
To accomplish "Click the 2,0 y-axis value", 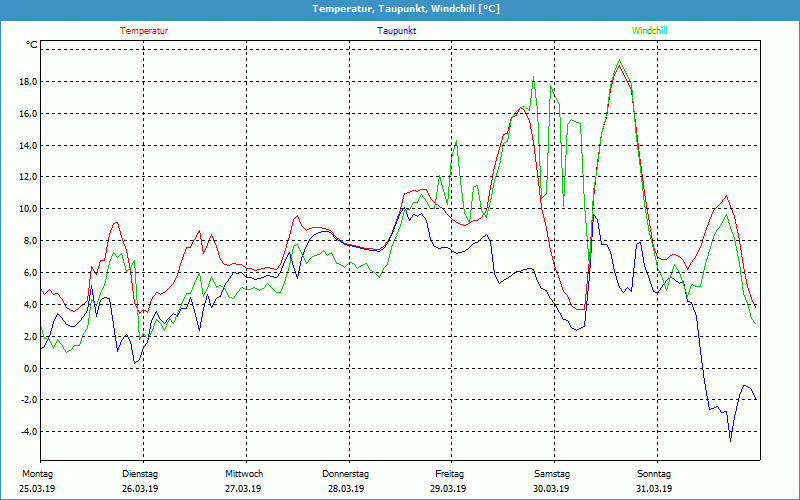I will tap(31, 336).
